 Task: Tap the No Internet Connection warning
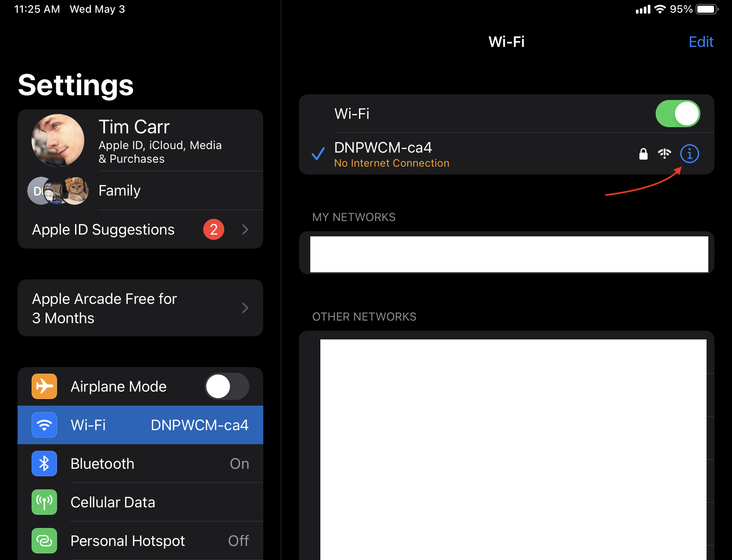pos(392,163)
